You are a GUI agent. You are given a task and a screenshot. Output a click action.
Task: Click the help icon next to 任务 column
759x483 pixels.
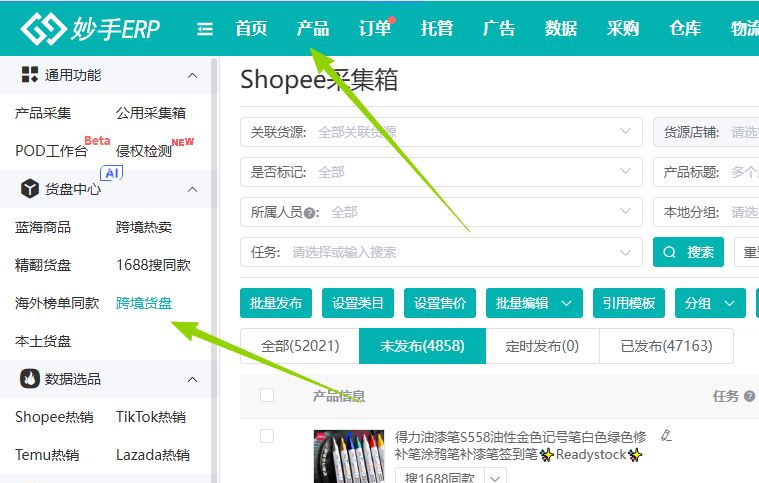click(749, 396)
